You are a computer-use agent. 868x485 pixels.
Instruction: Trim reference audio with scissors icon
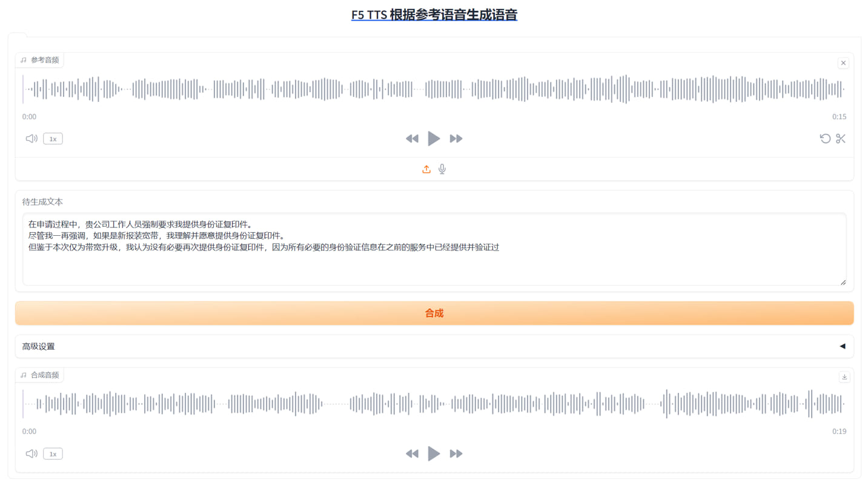841,139
